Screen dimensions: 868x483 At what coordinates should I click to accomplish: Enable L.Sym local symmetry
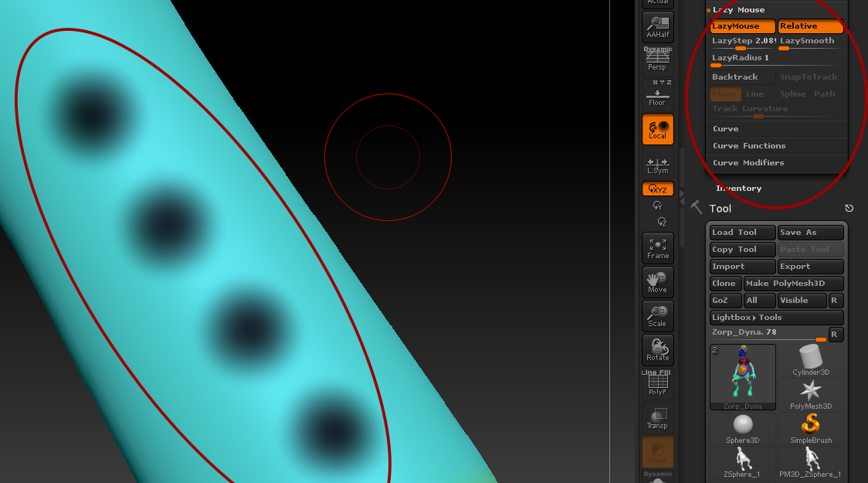click(658, 165)
